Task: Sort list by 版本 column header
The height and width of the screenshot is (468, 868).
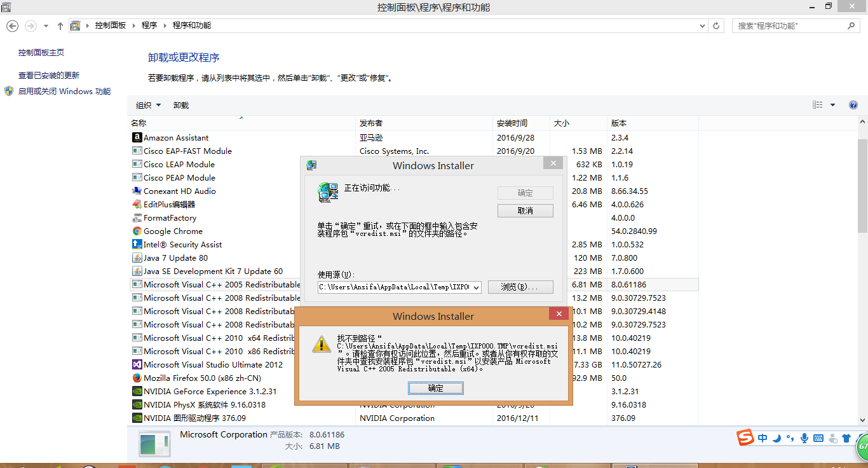Action: coord(653,123)
